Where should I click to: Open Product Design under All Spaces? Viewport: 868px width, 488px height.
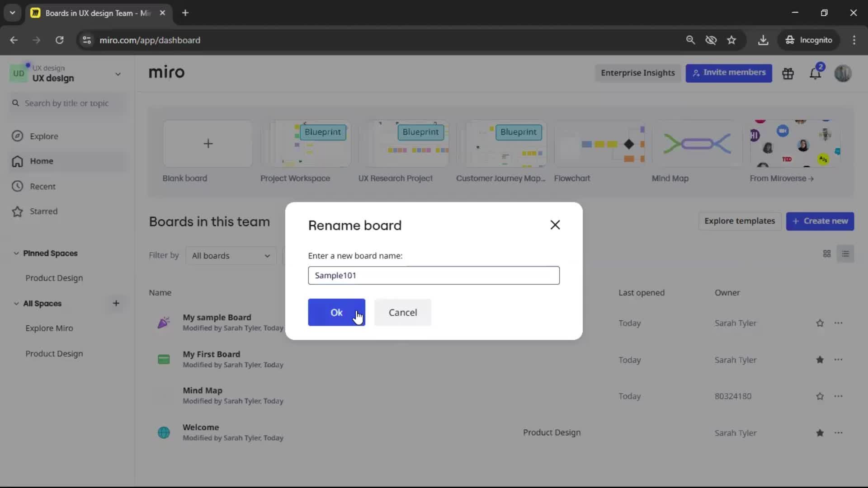54,353
